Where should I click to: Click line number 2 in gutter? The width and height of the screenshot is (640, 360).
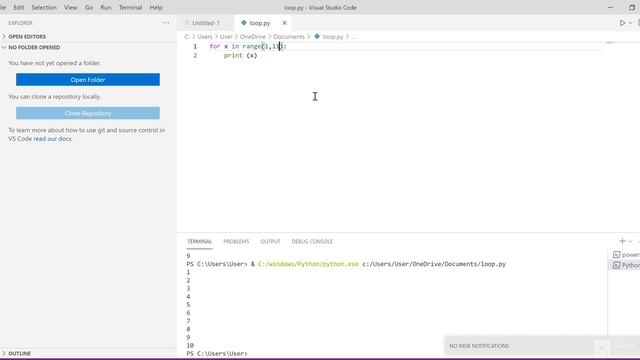[x=195, y=56]
